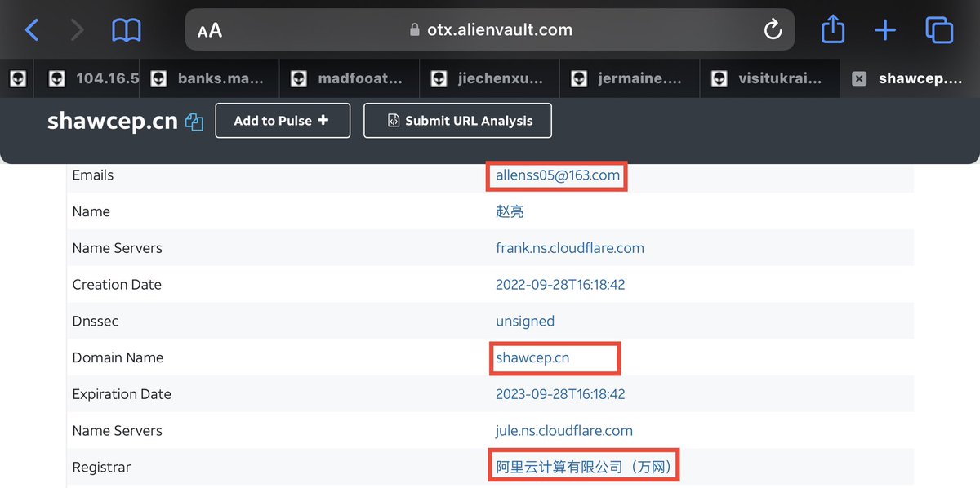This screenshot has width=980, height=488.
Task: Click the jule.ns.cloudflare.com name server link
Action: (x=563, y=431)
